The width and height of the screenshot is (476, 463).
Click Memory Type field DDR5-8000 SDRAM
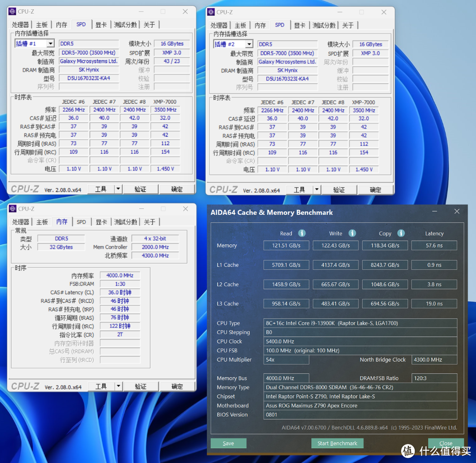point(360,388)
